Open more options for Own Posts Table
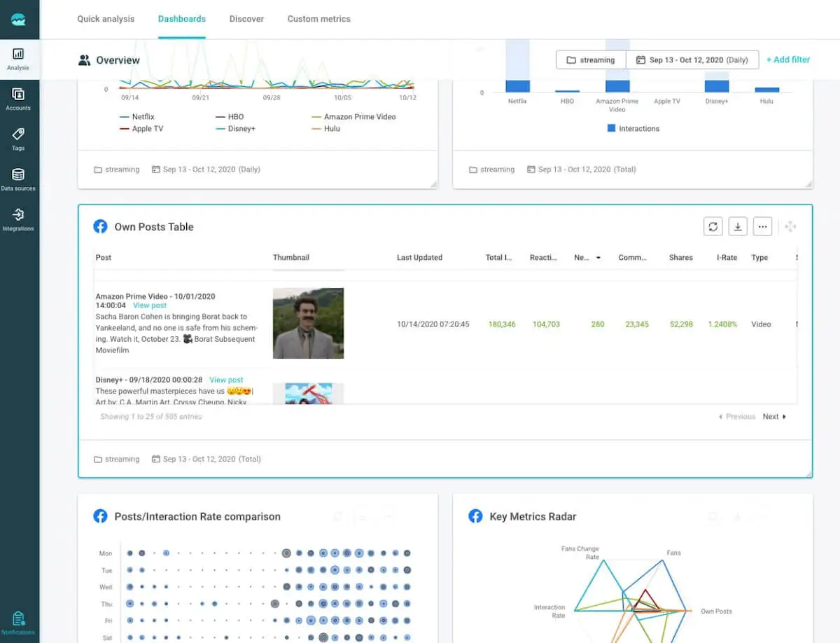Image resolution: width=840 pixels, height=643 pixels. (762, 226)
